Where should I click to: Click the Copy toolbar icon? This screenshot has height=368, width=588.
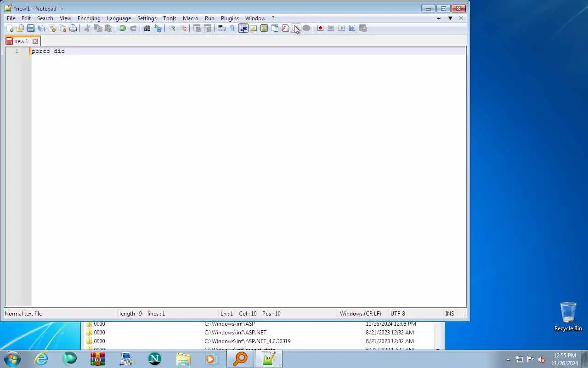[x=98, y=28]
